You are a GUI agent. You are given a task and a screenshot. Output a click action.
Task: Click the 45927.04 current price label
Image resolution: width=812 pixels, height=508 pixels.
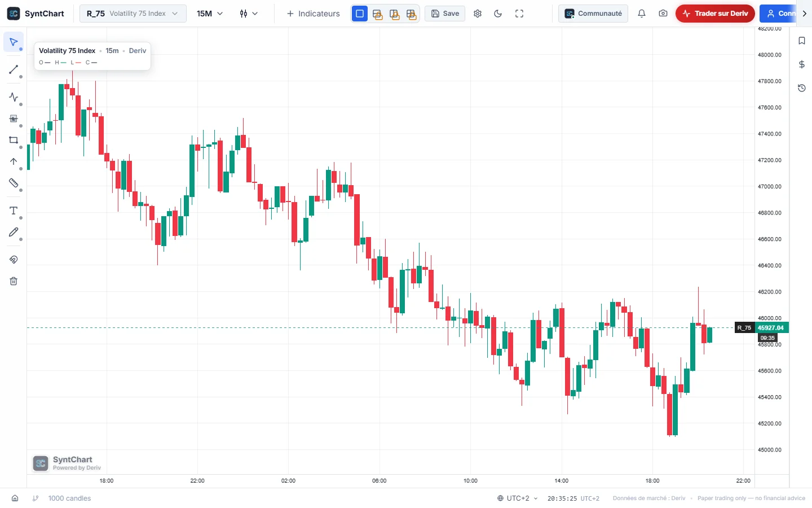click(x=771, y=328)
